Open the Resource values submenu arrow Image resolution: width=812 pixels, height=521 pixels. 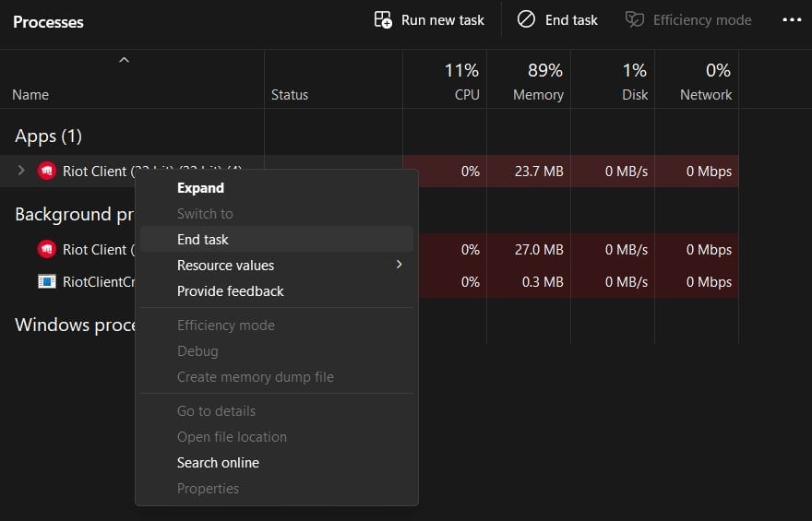(400, 265)
